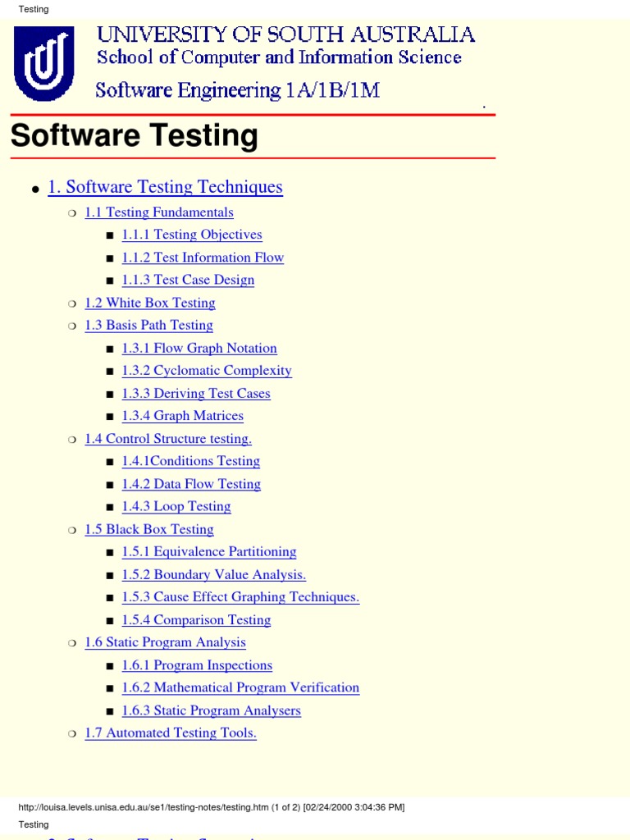
Task: Open 1.3.4 Graph Matrices link
Action: [x=182, y=416]
